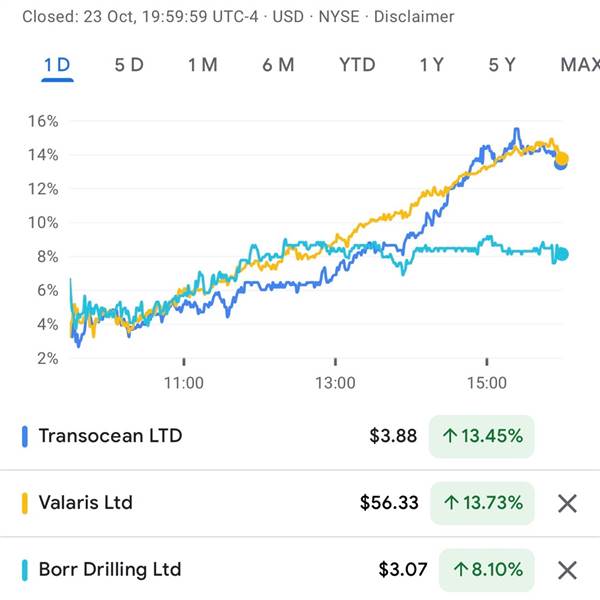Show the 6 M chart range
The height and width of the screenshot is (600, 600).
click(278, 65)
